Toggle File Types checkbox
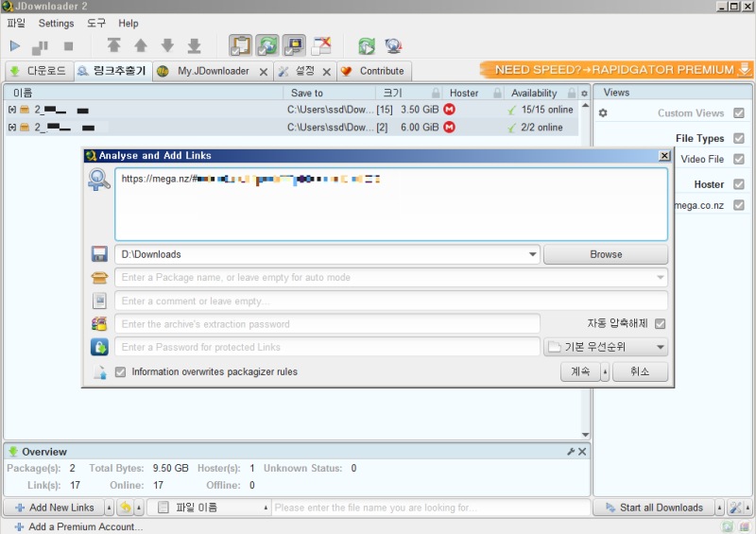The height and width of the screenshot is (534, 756). 739,138
